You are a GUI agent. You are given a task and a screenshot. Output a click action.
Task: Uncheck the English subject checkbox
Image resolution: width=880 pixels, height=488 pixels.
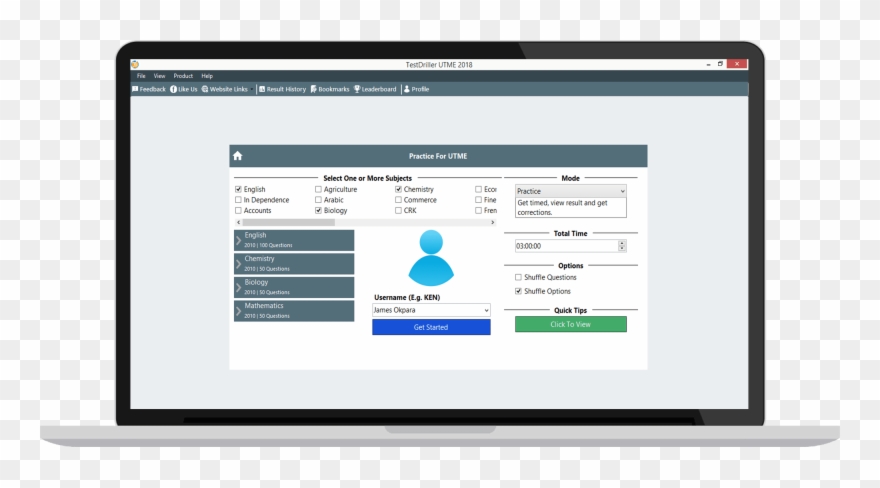(238, 189)
